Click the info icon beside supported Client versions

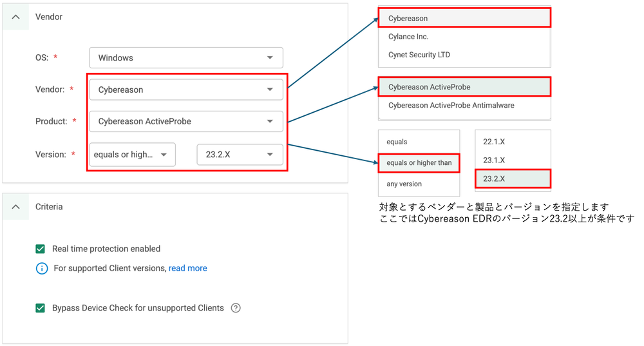pos(42,268)
